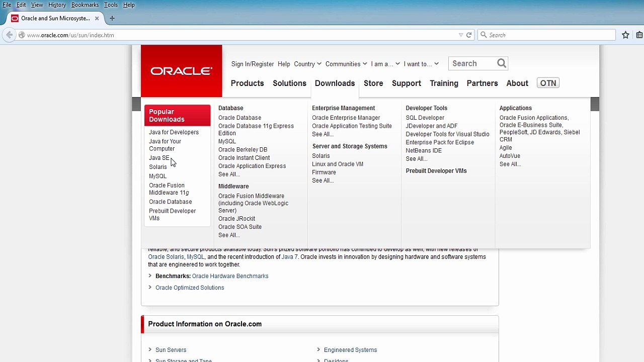Screen dimensions: 644x362
Task: Open the Bookmarks menu in the menu bar
Action: 85,5
